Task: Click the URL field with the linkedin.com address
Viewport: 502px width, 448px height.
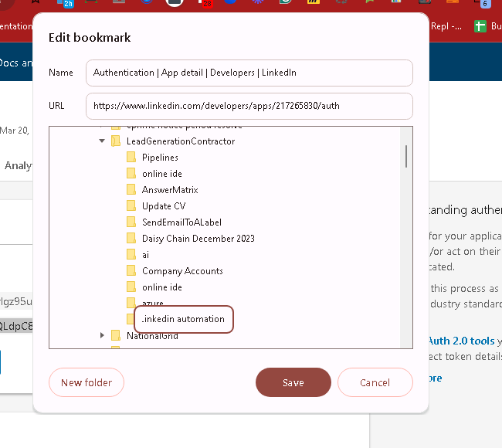Action: coord(249,106)
